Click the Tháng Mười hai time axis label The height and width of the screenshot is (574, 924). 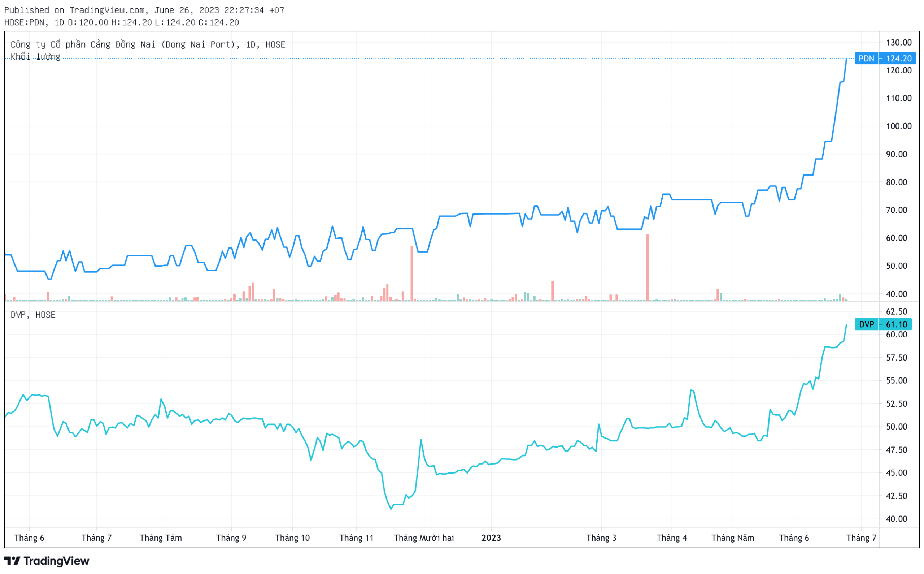(424, 538)
